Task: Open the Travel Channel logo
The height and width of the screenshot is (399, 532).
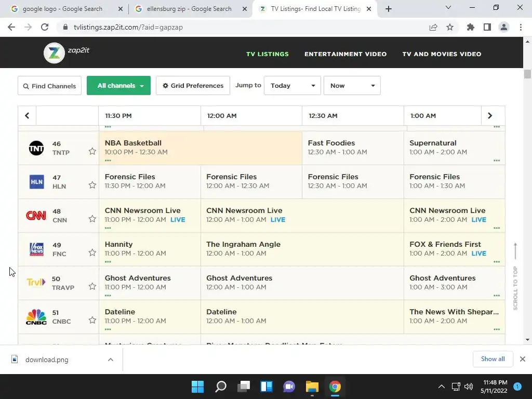Action: pyautogui.click(x=36, y=282)
